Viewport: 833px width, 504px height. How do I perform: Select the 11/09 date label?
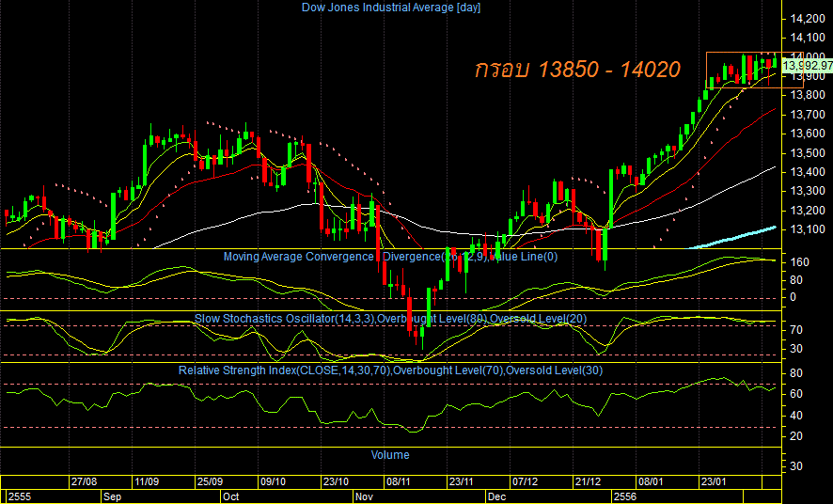point(147,481)
